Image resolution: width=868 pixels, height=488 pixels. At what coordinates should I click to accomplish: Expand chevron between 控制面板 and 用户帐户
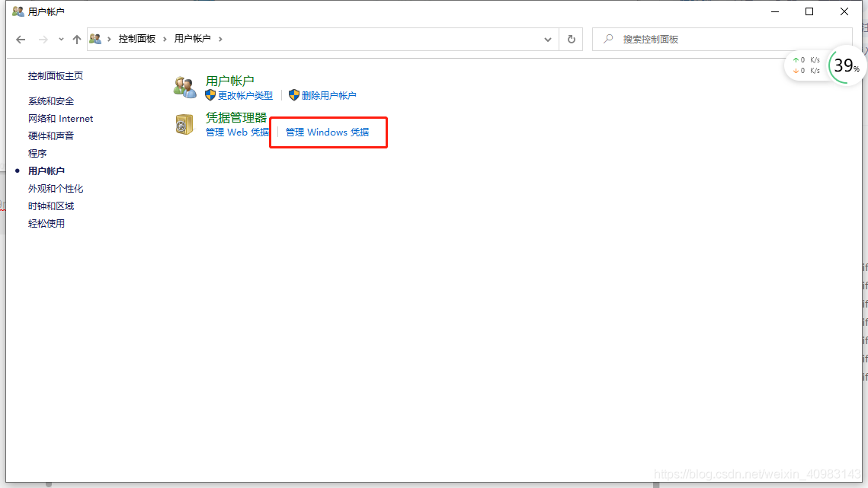165,39
